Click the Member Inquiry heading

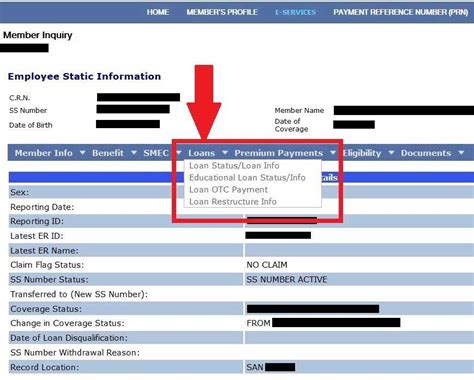38,35
